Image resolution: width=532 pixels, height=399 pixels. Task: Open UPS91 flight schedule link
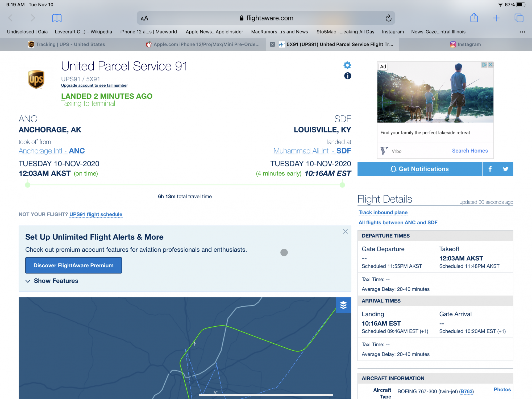point(96,214)
